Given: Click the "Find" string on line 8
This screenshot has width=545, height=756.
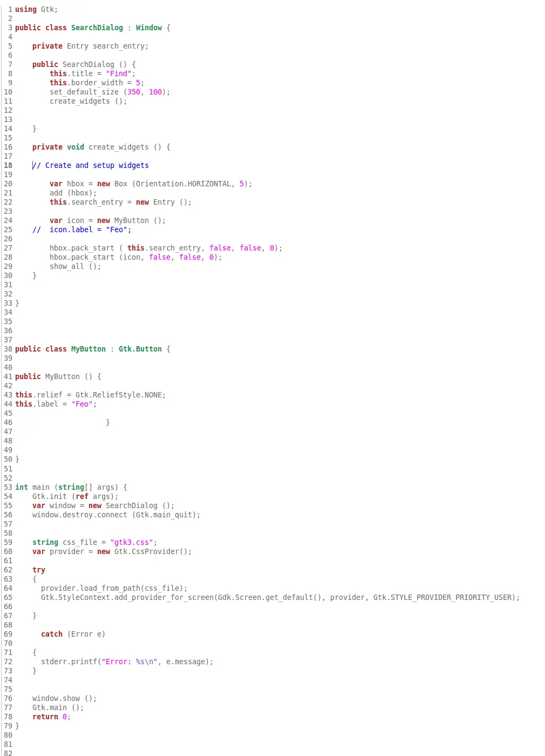Looking at the screenshot, I should tap(119, 73).
